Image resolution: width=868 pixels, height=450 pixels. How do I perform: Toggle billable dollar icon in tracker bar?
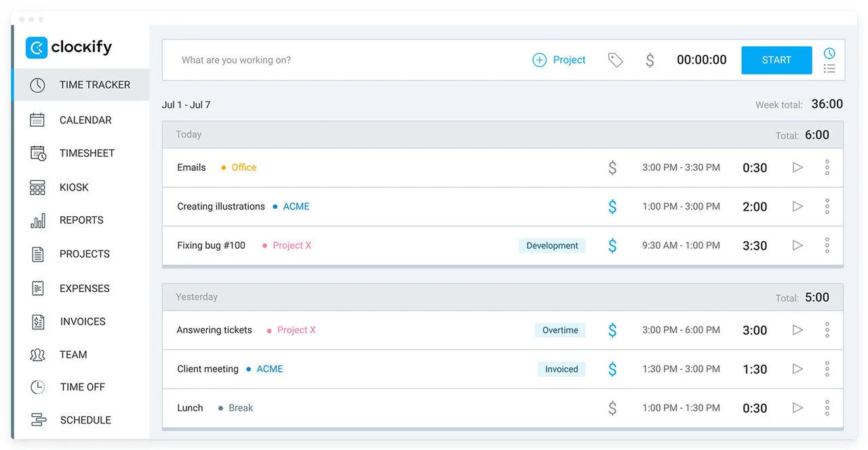(650, 60)
